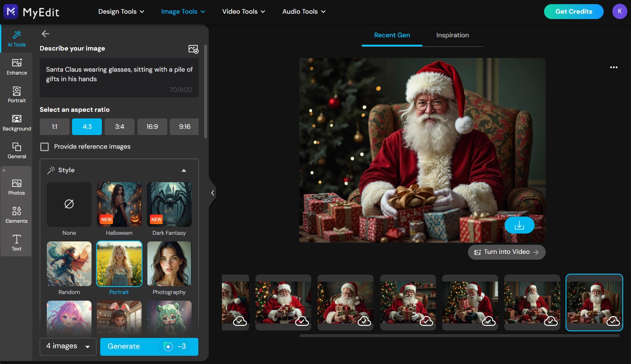The width and height of the screenshot is (631, 364).
Task: Open the Elements panel in sidebar
Action: [x=17, y=215]
